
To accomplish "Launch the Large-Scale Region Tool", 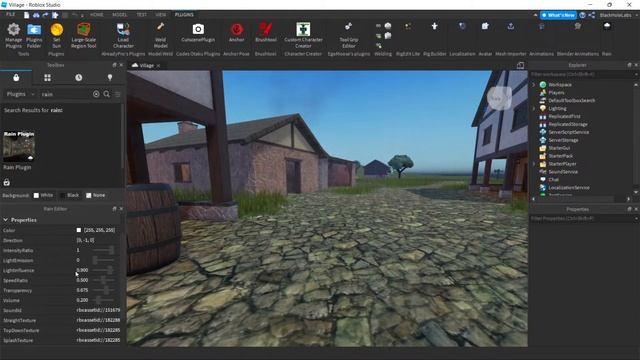I will pos(84,35).
